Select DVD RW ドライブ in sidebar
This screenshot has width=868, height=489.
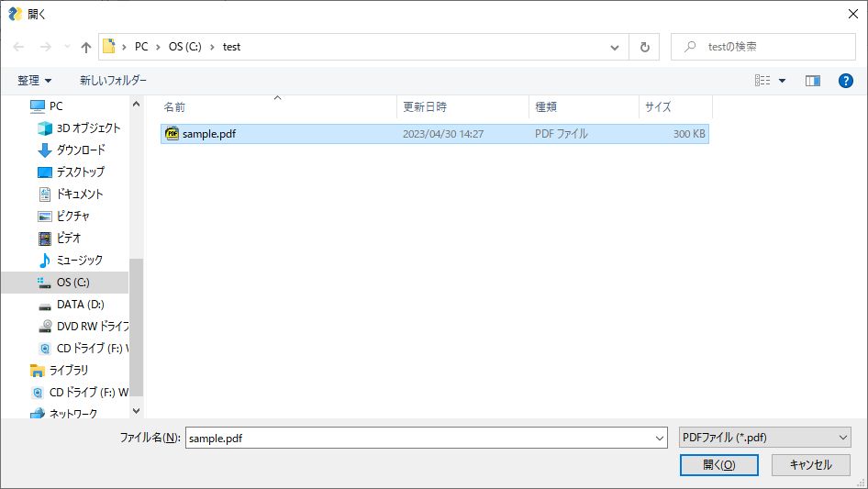click(83, 327)
